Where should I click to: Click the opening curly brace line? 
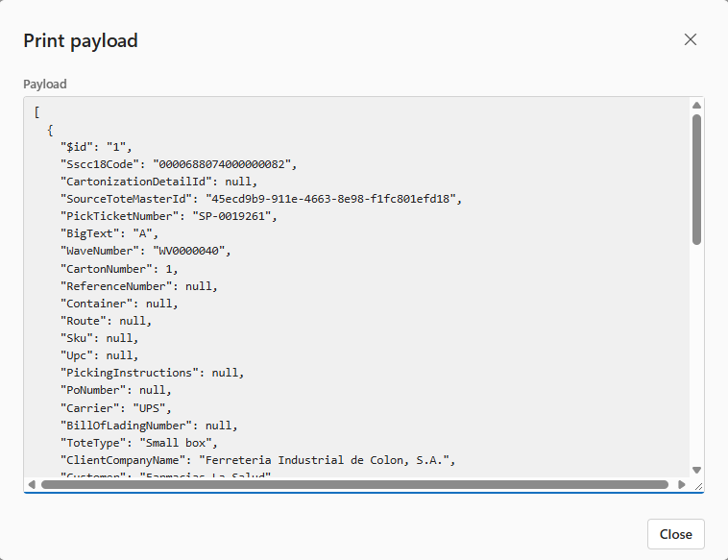click(x=50, y=130)
